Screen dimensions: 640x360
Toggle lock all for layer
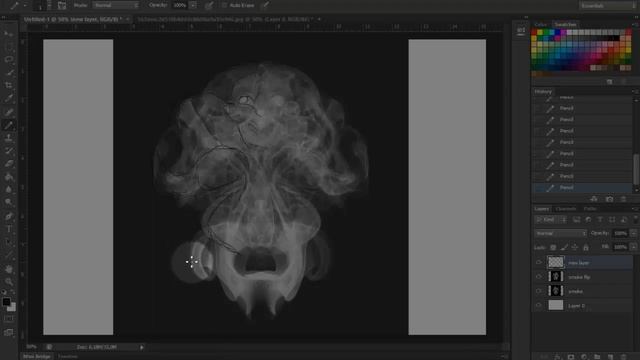tap(586, 247)
